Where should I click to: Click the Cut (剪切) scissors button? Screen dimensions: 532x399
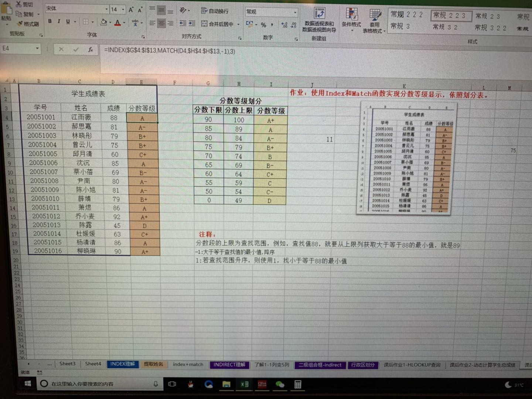click(x=24, y=5)
